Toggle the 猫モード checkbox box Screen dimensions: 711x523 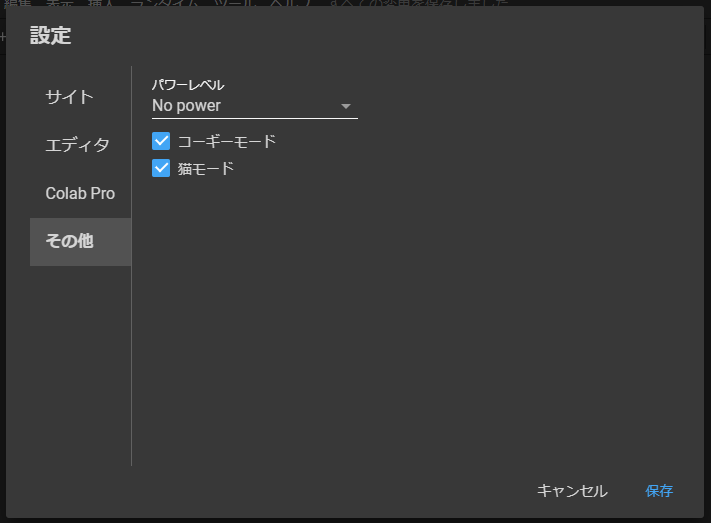coord(161,168)
